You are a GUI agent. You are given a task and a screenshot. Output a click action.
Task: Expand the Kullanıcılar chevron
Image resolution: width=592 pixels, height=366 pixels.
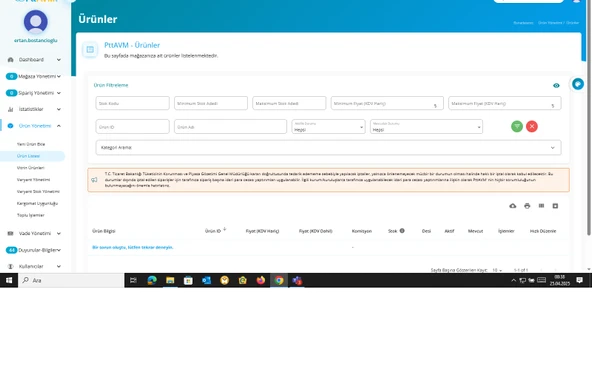(x=59, y=266)
